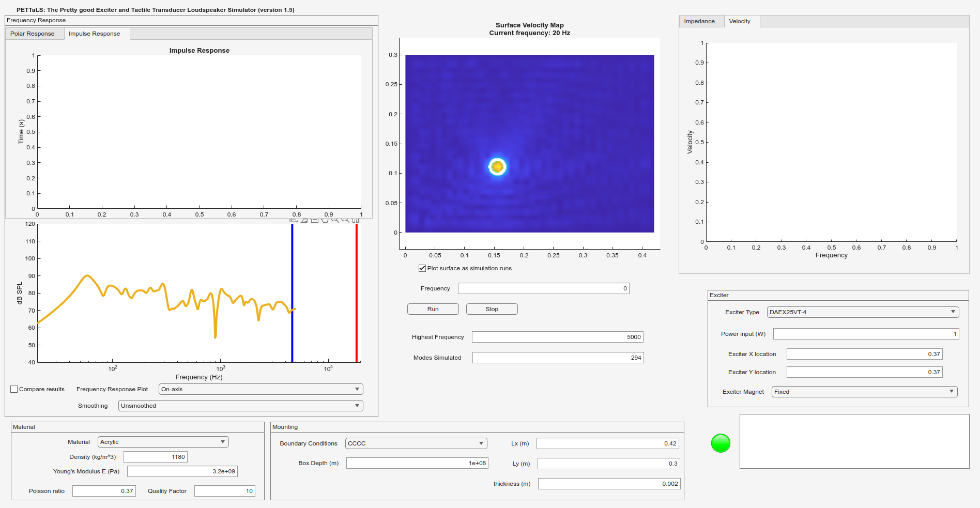Edit the Exciter Y location field
Screen dimensions: 980x508
tap(864, 372)
